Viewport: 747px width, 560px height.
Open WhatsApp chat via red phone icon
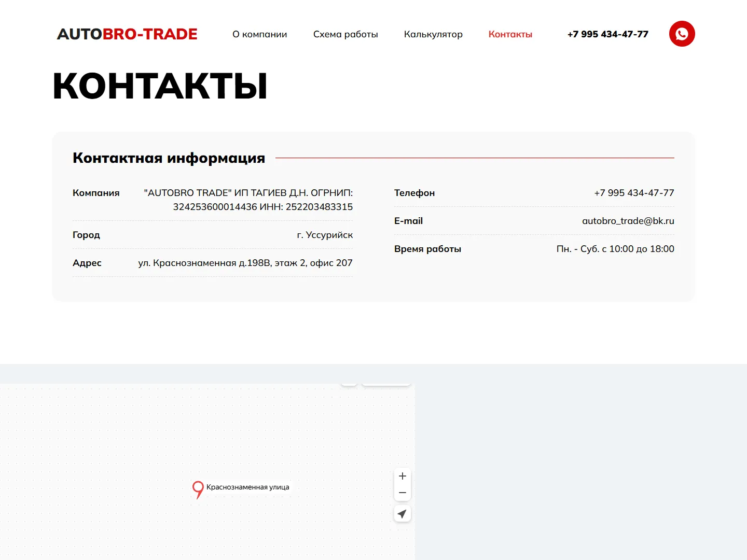[x=682, y=34]
